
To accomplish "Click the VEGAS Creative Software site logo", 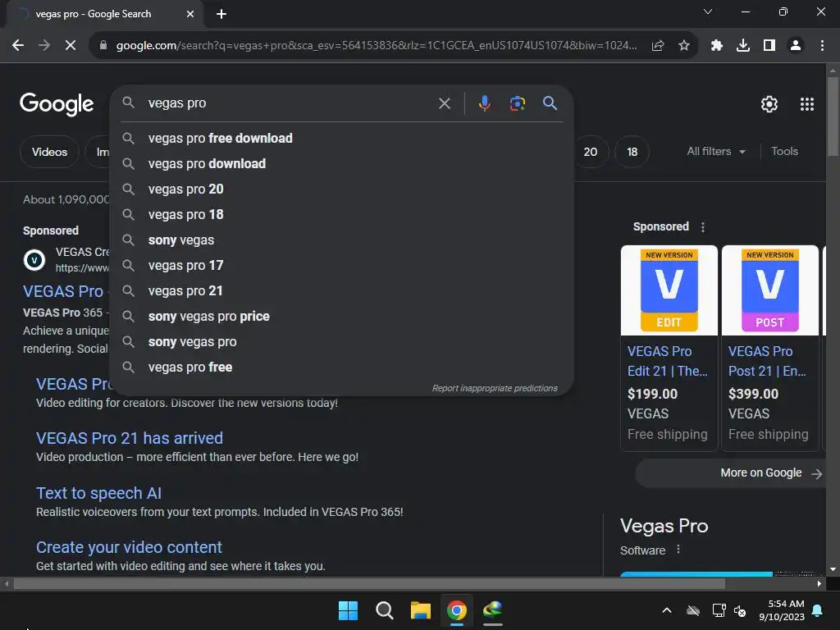I will tap(34, 260).
